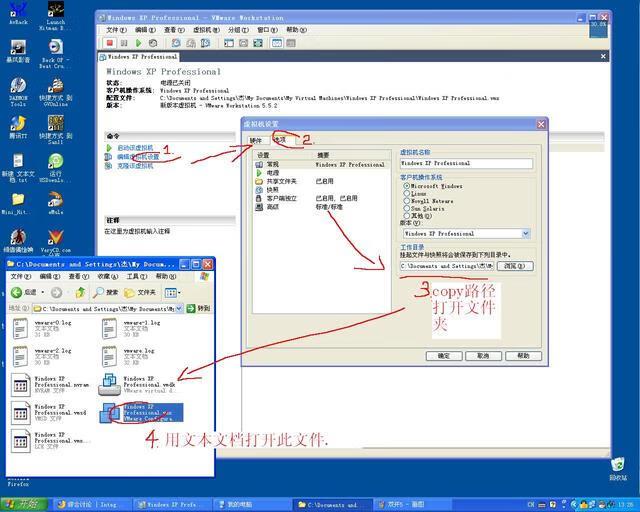Open the Recycle Bin desktop icon

(x=617, y=466)
